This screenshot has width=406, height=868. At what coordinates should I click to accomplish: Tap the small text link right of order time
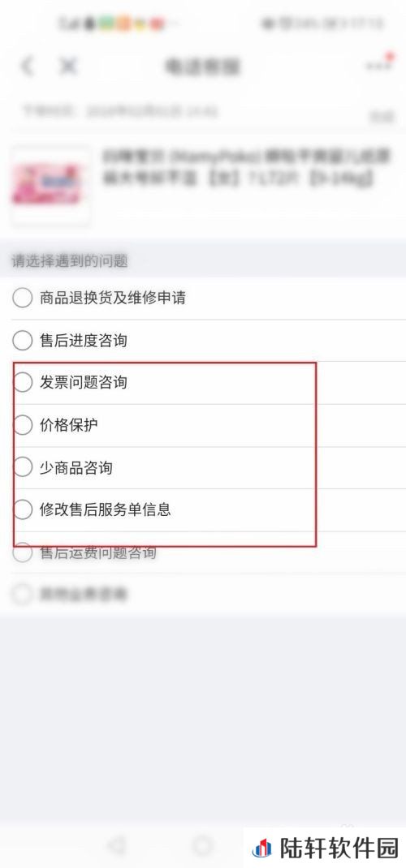pyautogui.click(x=382, y=117)
